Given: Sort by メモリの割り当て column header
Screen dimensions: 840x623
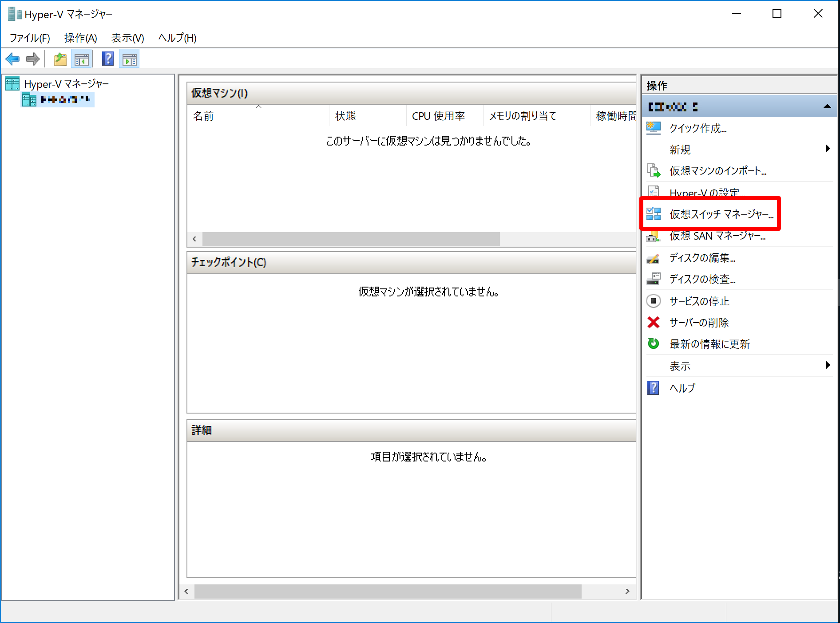Looking at the screenshot, I should pos(537,116).
